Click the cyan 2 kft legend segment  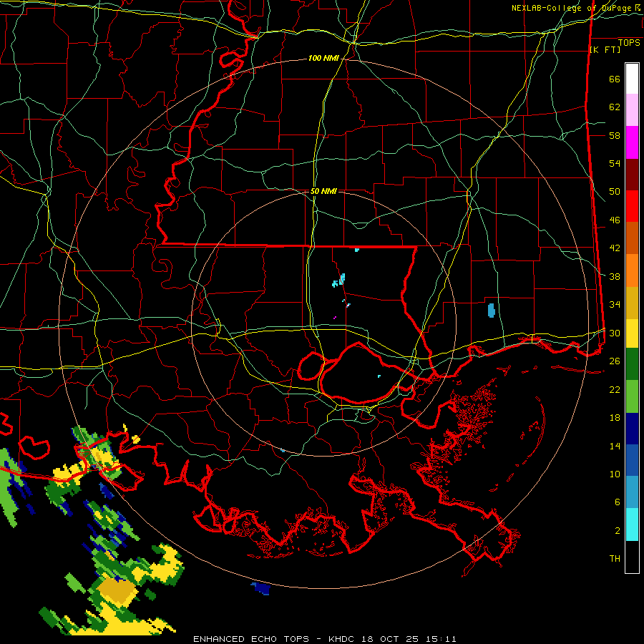click(632, 525)
